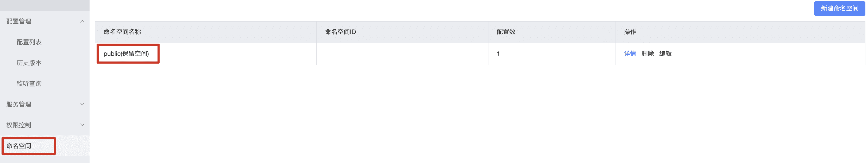The width and height of the screenshot is (868, 163).
Task: Click the 命名空间ID column header
Action: (x=340, y=32)
